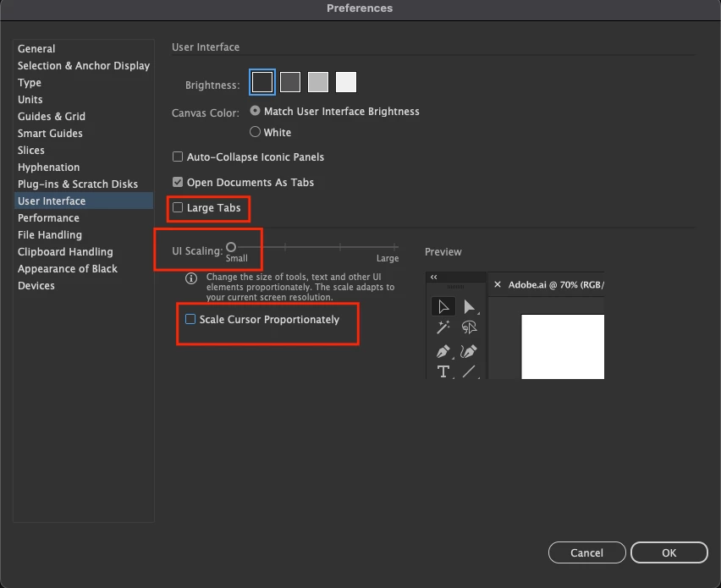Enable Auto-Collapse Iconic Panels checkbox
Viewport: 721px width, 588px height.
tap(178, 157)
